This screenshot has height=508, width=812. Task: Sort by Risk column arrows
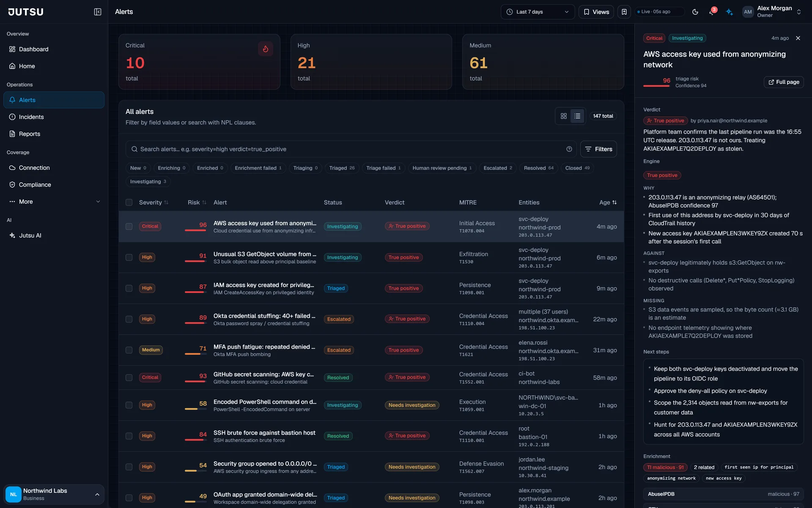point(204,203)
